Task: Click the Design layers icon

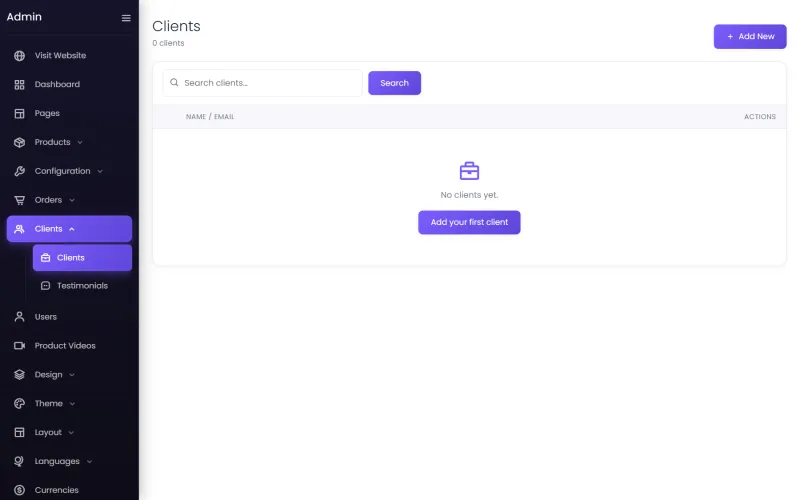Action: click(19, 374)
